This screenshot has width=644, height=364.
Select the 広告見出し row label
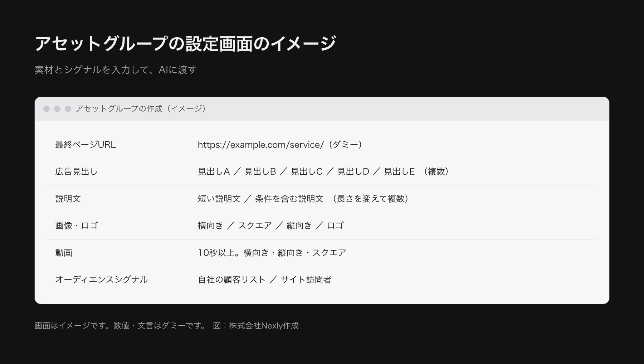pos(77,171)
